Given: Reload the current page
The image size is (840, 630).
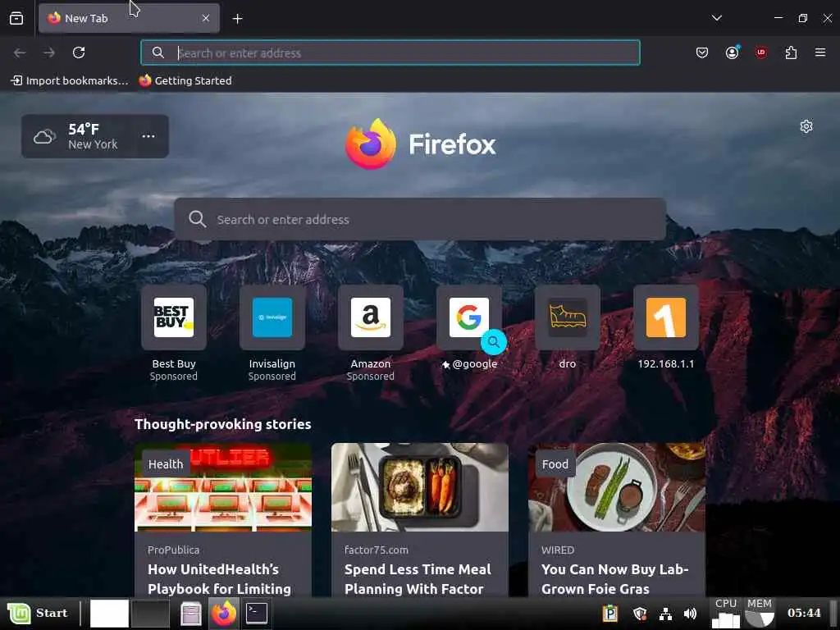Looking at the screenshot, I should coord(79,52).
